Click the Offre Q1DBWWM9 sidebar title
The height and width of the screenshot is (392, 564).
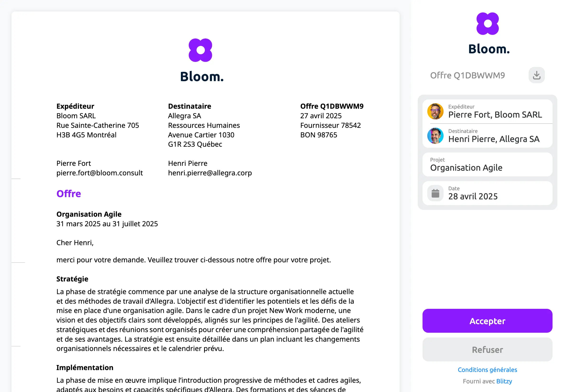pyautogui.click(x=467, y=75)
